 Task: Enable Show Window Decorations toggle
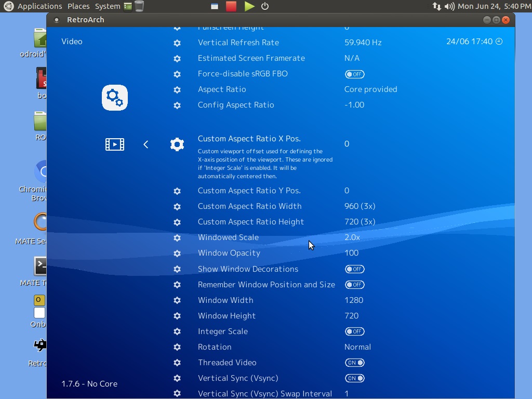coord(354,269)
